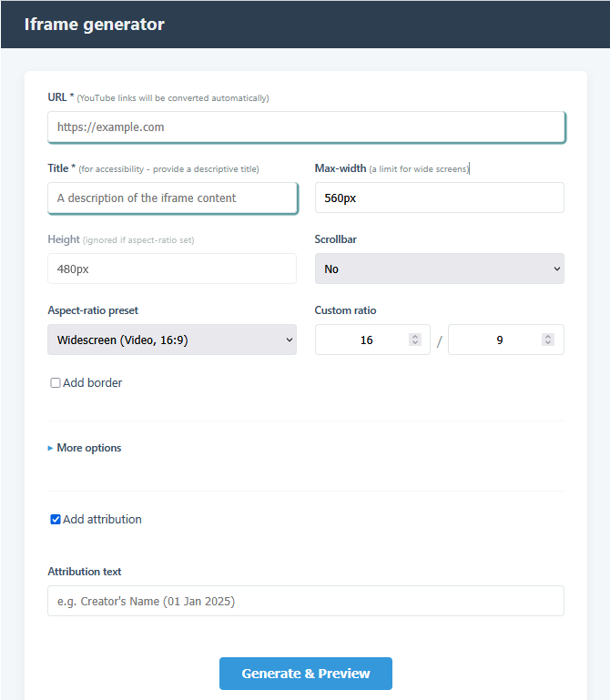This screenshot has height=700, width=610.
Task: Click the 'Attribution text' label
Action: pos(85,572)
